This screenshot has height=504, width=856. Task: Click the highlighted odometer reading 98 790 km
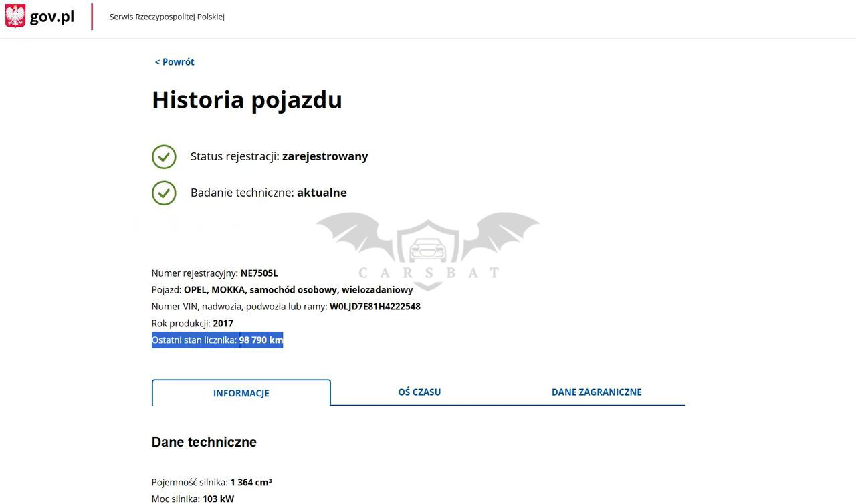point(261,340)
